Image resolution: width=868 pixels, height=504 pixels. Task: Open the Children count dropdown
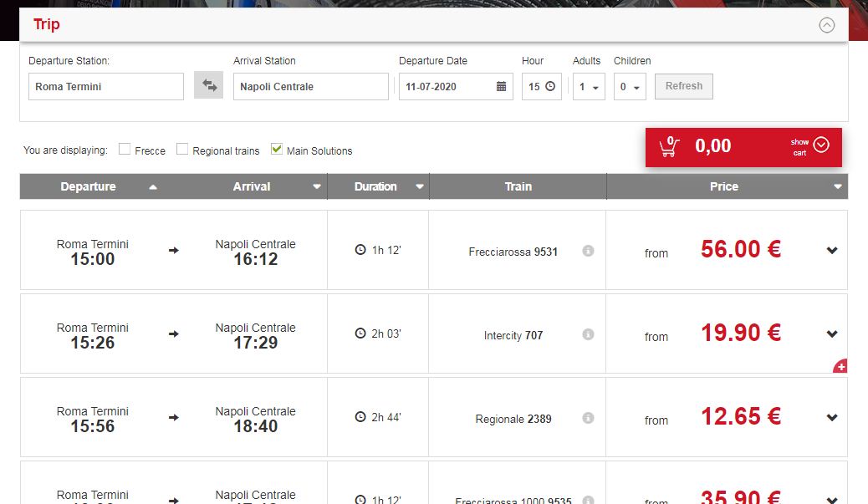(x=629, y=87)
